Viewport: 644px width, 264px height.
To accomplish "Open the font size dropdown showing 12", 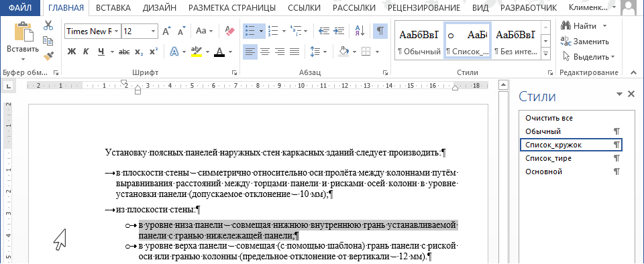I will click(x=153, y=31).
